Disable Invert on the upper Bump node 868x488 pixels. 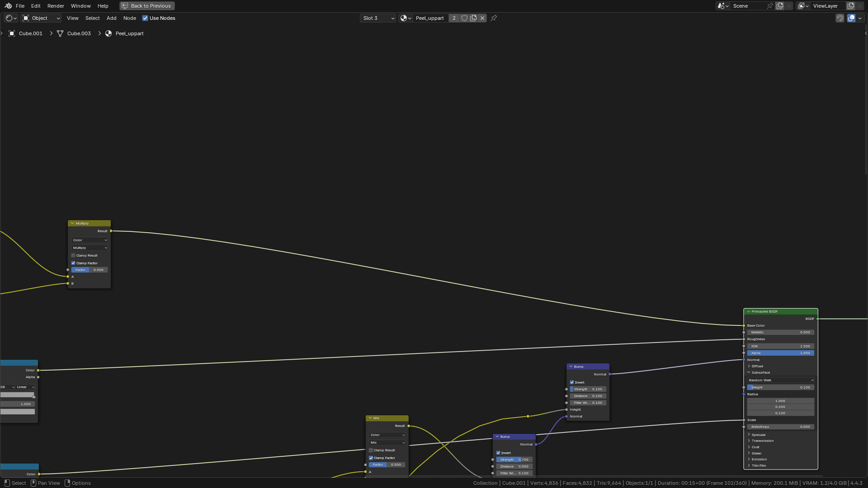pyautogui.click(x=572, y=382)
